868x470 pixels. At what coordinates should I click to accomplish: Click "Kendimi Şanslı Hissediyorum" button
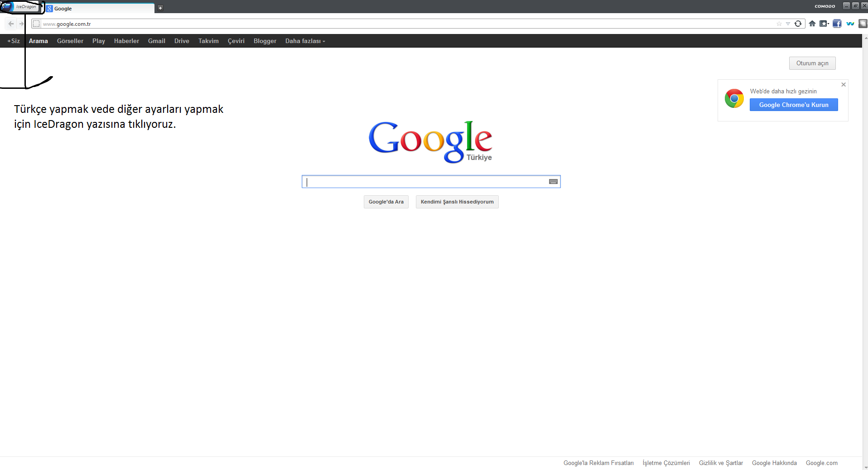457,202
